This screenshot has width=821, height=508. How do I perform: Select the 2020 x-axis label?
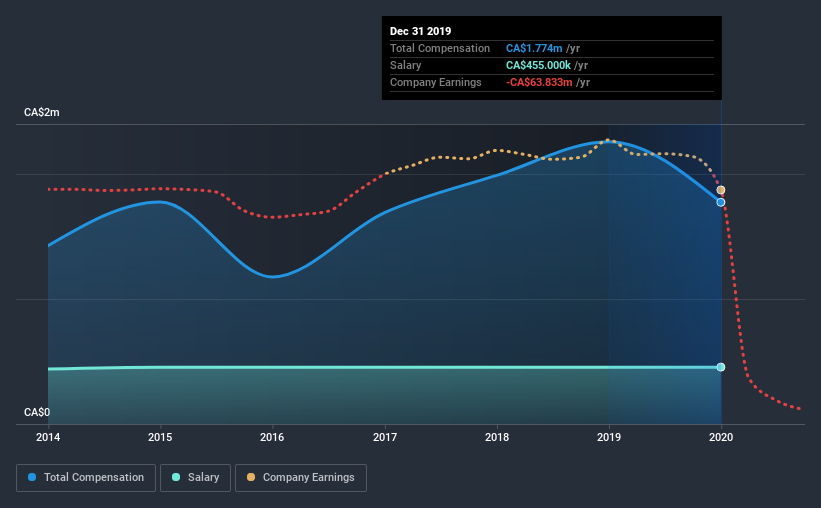(x=721, y=437)
